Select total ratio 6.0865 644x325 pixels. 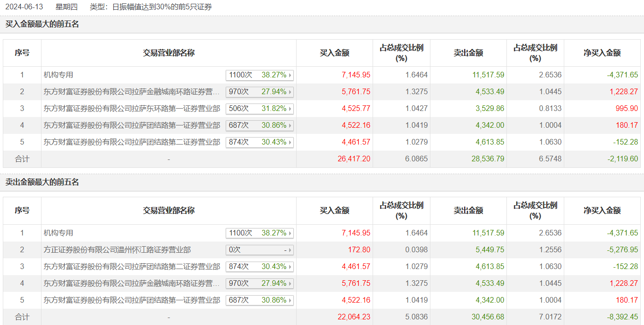pos(416,159)
